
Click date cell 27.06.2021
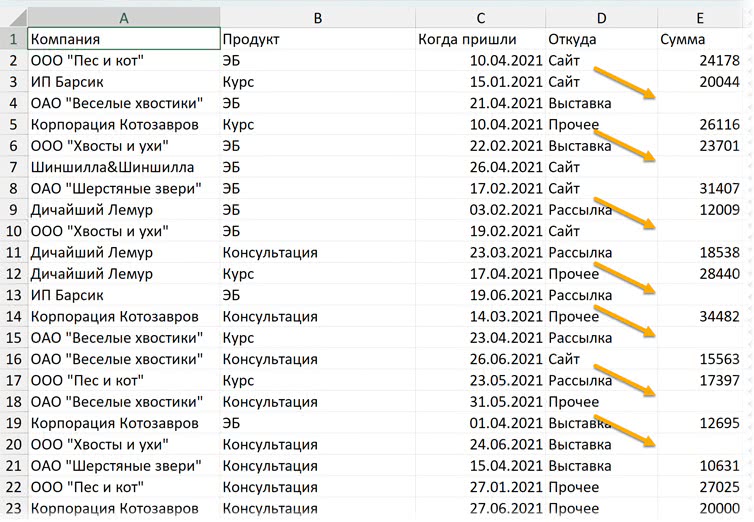pyautogui.click(x=480, y=509)
